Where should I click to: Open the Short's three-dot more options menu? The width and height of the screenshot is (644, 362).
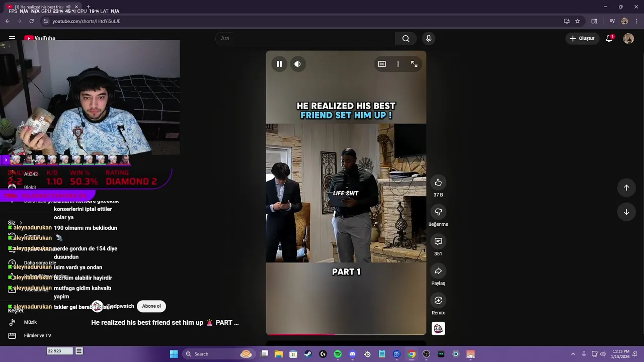(x=398, y=64)
